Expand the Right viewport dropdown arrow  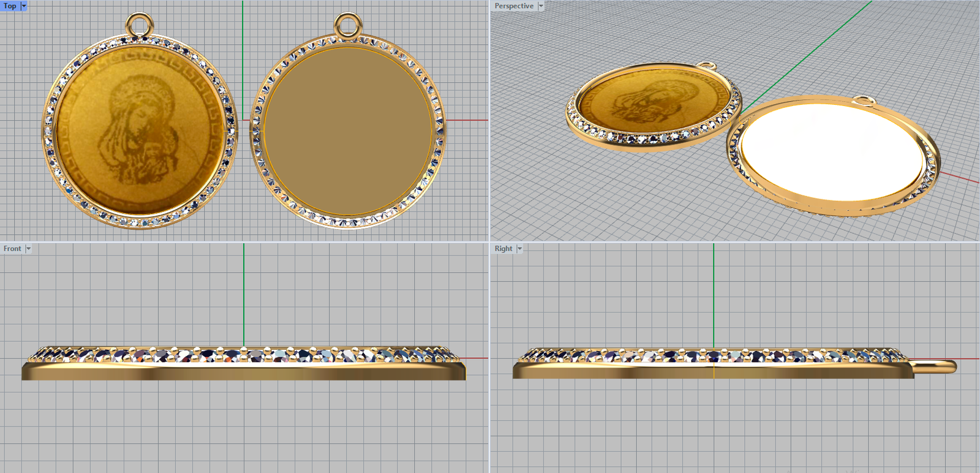(x=519, y=249)
